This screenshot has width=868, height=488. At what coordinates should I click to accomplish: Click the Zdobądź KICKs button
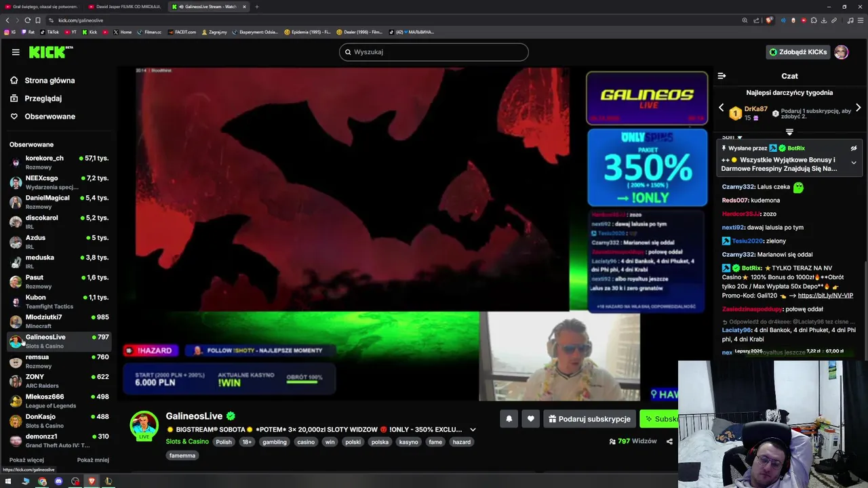798,52
